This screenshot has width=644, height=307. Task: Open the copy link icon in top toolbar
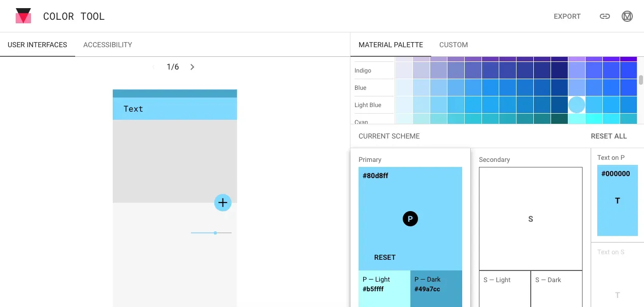click(604, 16)
